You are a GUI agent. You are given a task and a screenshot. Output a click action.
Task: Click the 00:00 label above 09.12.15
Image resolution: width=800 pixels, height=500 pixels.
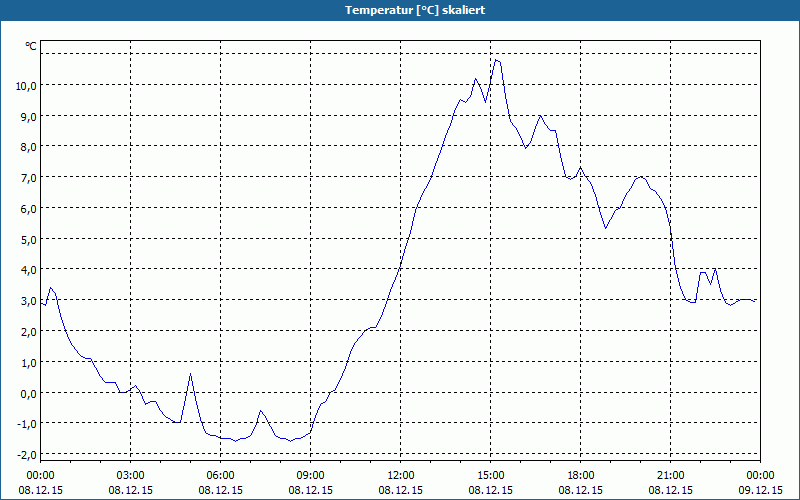click(x=760, y=476)
